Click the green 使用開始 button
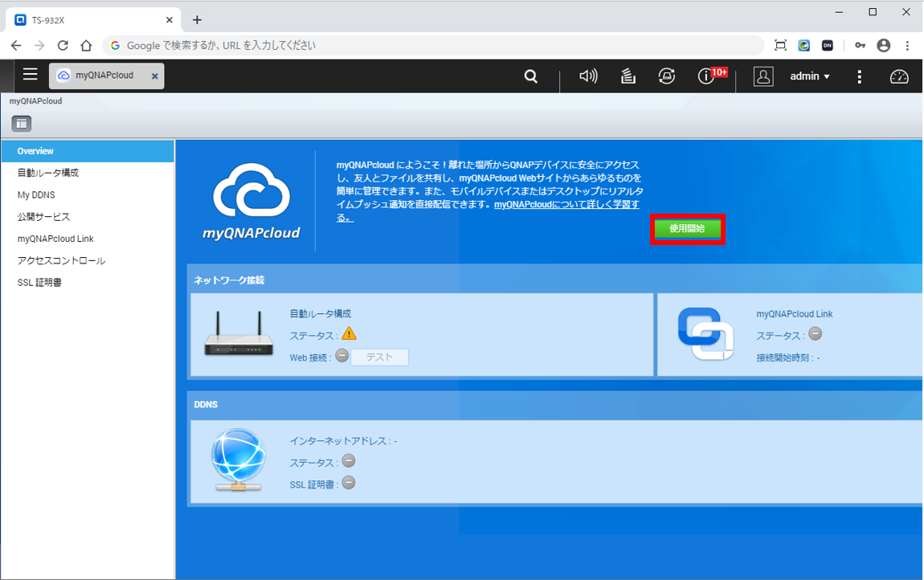Screen dimensions: 924x580 point(687,229)
